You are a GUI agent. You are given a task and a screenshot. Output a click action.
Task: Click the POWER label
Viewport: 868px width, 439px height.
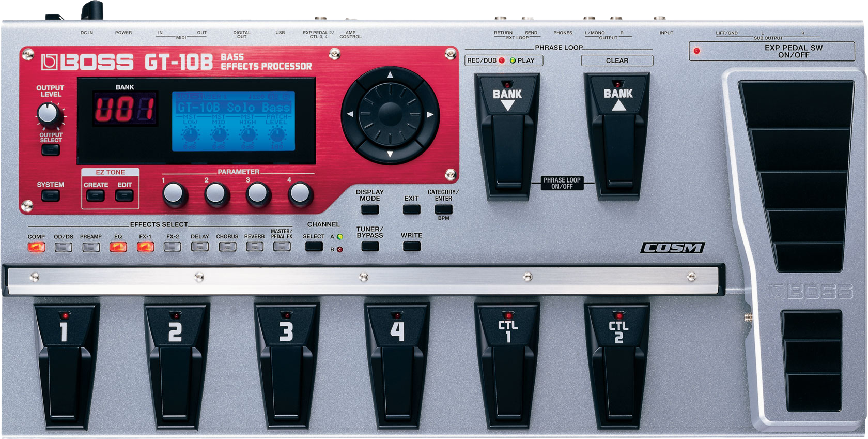coord(123,33)
